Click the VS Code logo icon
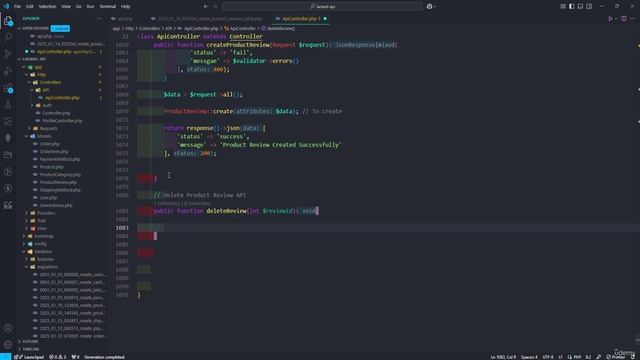This screenshot has width=640, height=360. (x=6, y=6)
